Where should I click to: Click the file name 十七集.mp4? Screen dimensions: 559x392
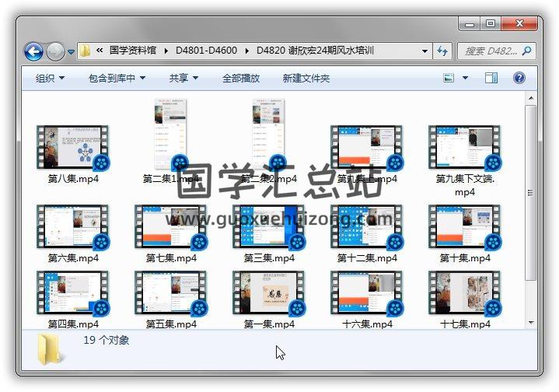465,324
